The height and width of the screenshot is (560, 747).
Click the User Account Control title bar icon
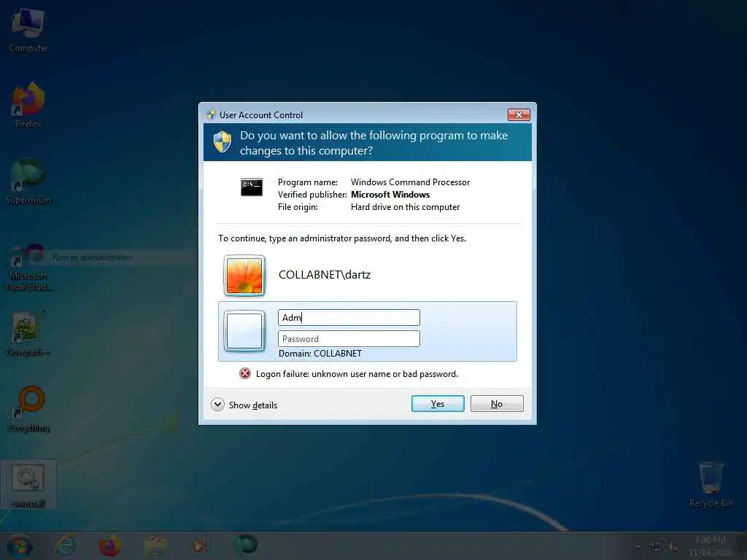(x=211, y=114)
